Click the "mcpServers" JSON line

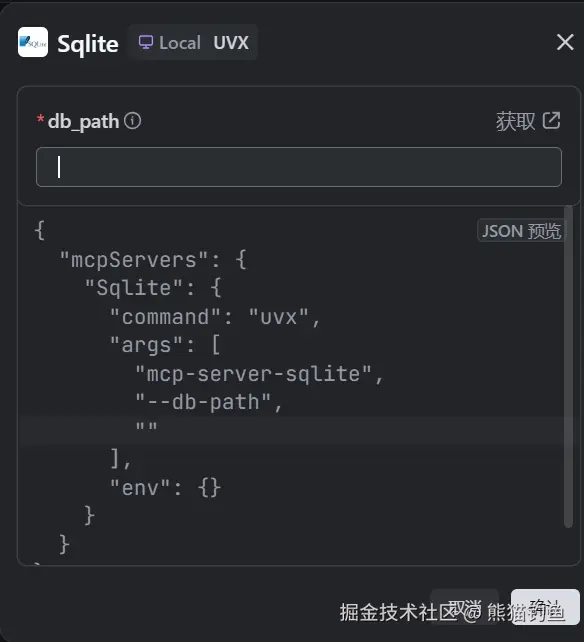tap(153, 260)
